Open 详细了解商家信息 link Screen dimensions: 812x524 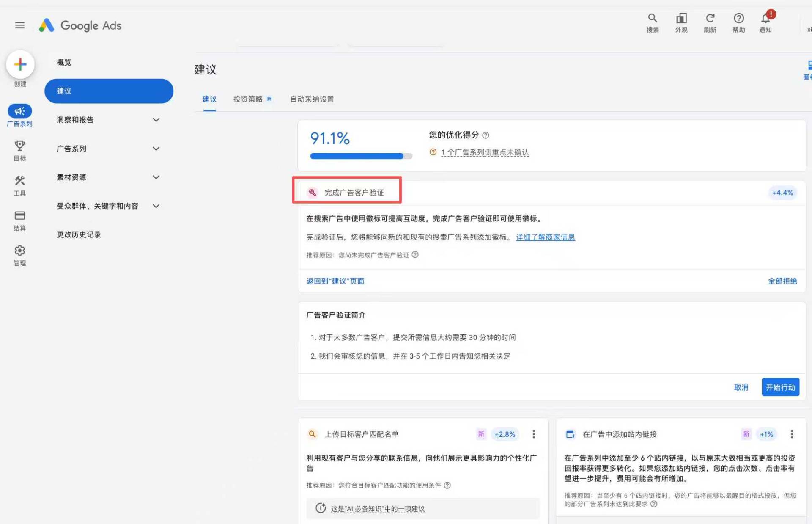click(x=545, y=237)
